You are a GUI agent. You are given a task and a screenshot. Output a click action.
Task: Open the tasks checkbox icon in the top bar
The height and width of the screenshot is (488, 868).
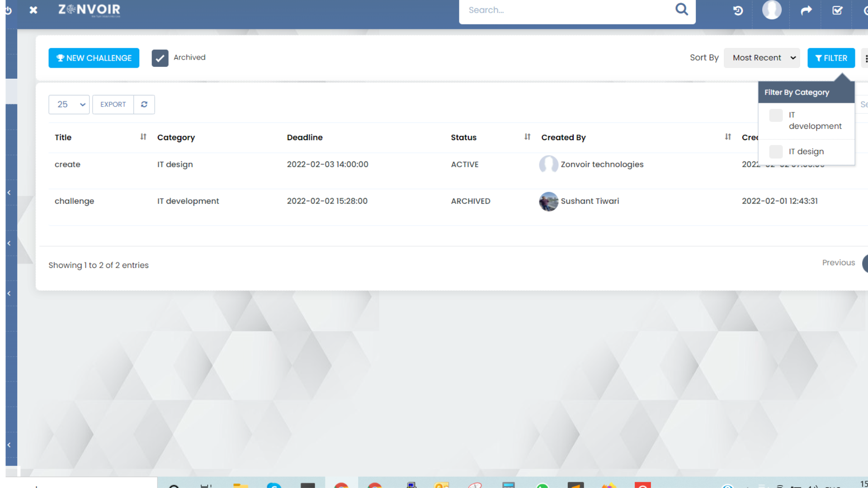(838, 10)
